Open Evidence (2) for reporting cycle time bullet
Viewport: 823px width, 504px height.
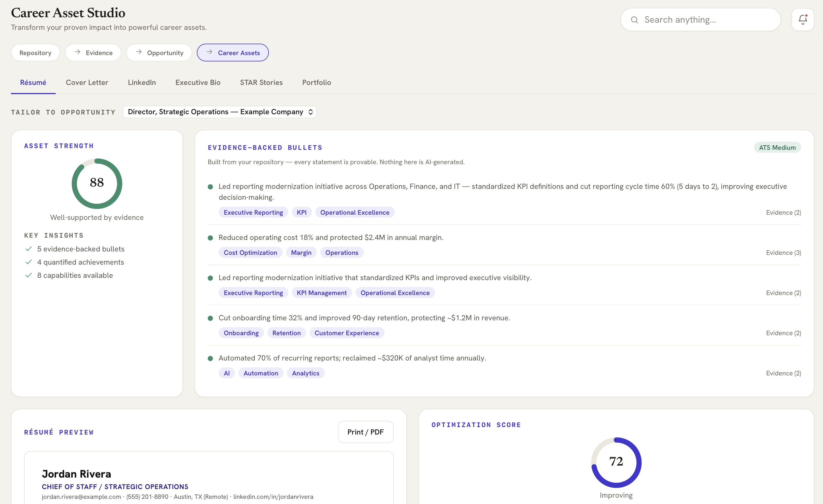click(783, 212)
